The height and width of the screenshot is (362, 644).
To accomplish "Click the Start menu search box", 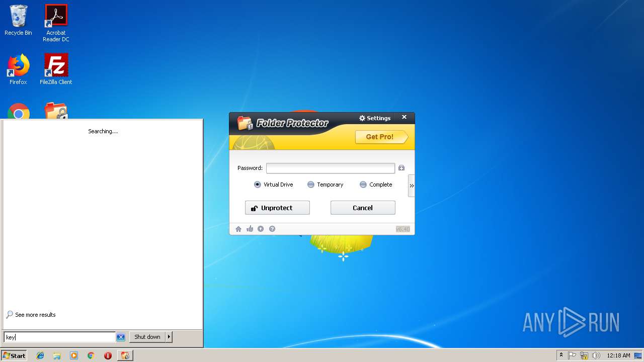I will tap(60, 337).
